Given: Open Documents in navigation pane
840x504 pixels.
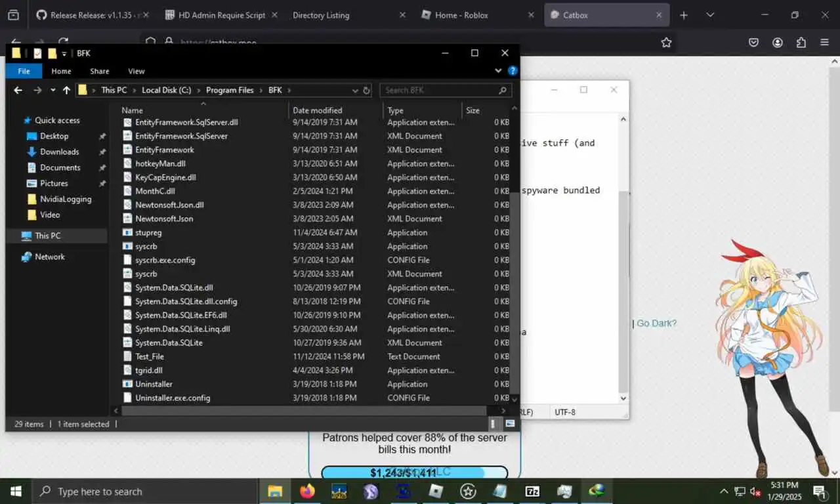Looking at the screenshot, I should click(60, 167).
